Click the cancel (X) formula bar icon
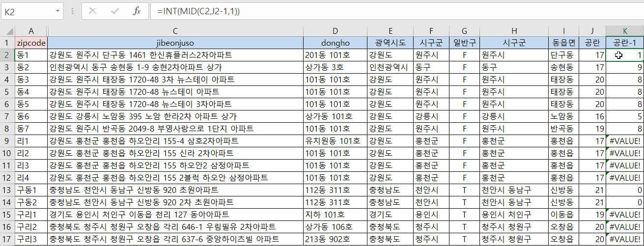The image size is (644, 246). (92, 11)
